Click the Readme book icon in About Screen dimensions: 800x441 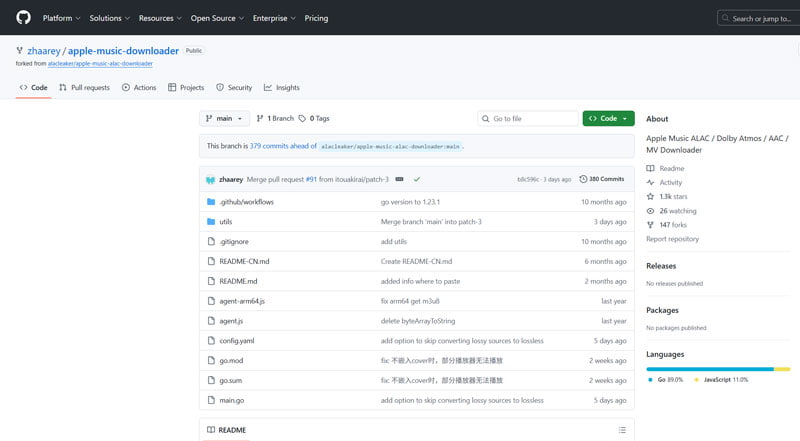[x=651, y=169]
